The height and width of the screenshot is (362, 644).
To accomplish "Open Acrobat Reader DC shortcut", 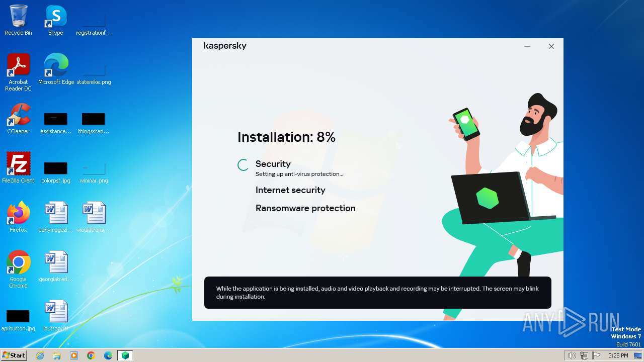I will pyautogui.click(x=18, y=72).
